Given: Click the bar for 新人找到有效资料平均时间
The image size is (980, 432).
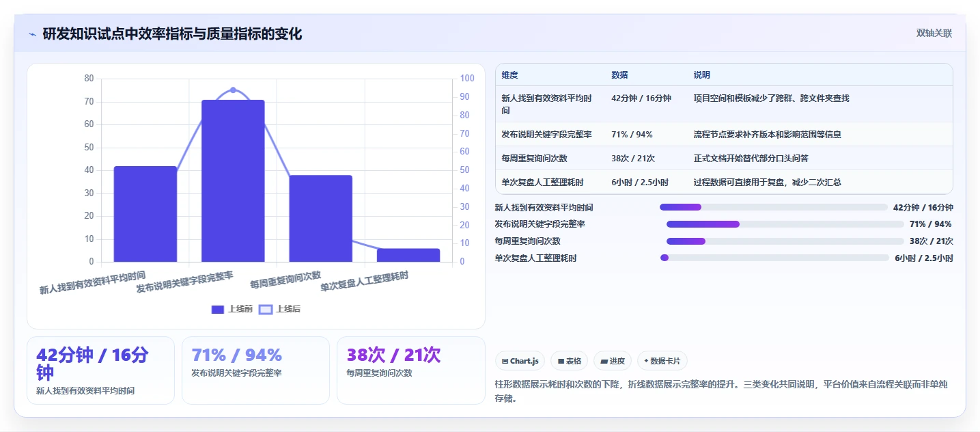Looking at the screenshot, I should tap(145, 213).
